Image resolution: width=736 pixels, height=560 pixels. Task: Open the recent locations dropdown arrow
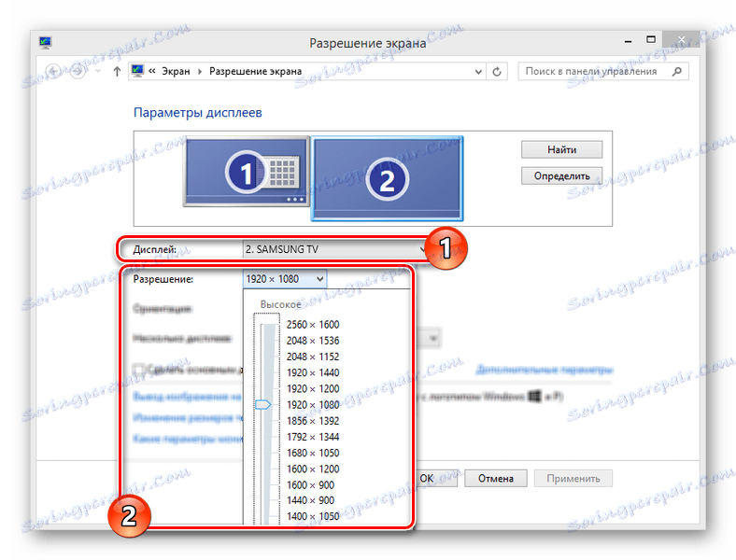point(98,71)
